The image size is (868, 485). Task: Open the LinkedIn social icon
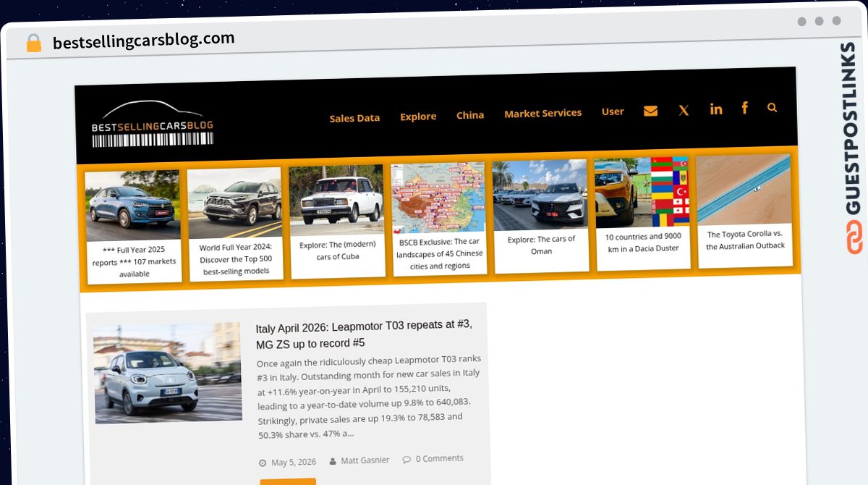[x=716, y=109]
